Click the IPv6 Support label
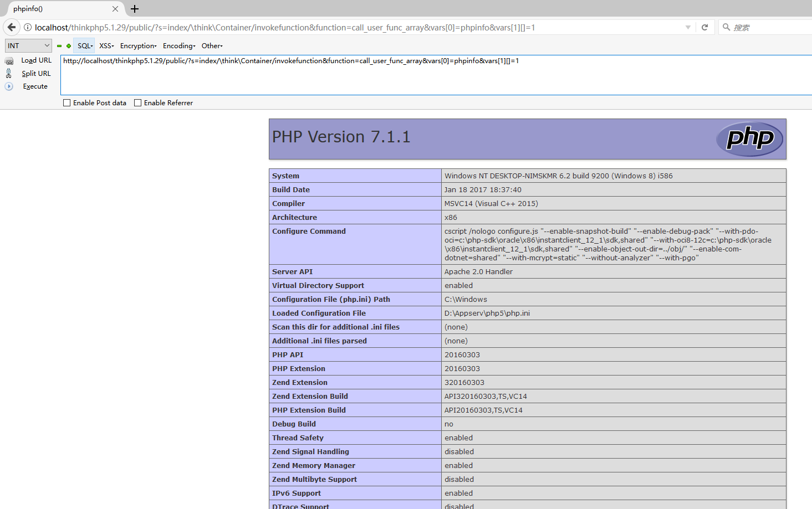 (297, 493)
